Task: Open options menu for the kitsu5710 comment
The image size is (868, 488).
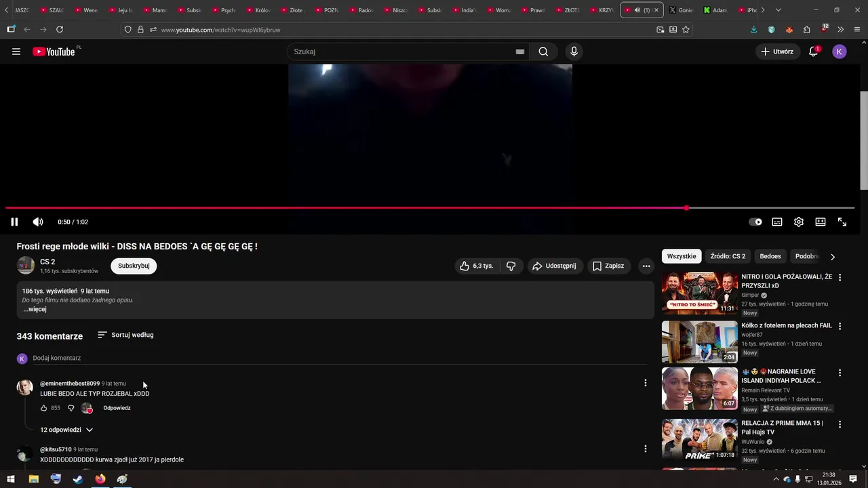Action: (645, 449)
